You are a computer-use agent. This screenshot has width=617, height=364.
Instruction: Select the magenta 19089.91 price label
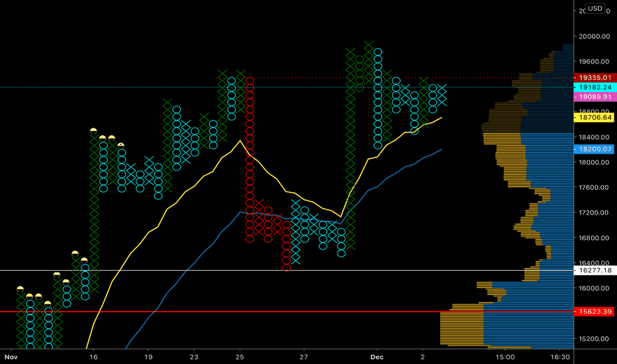[x=595, y=97]
